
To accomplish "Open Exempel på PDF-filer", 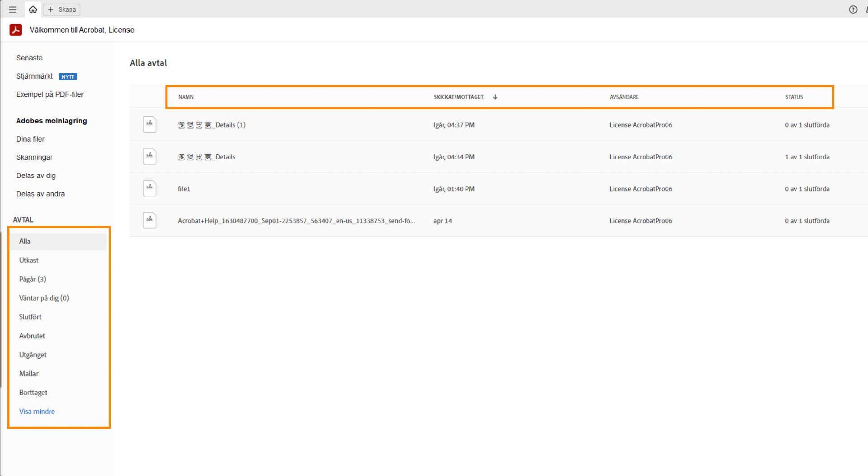I will tap(50, 94).
